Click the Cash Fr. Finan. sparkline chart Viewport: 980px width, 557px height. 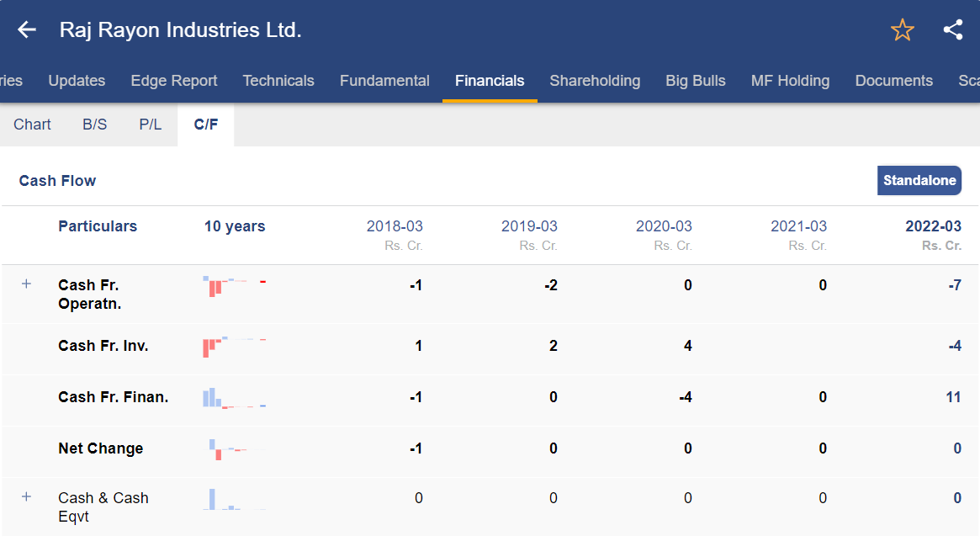coord(235,398)
